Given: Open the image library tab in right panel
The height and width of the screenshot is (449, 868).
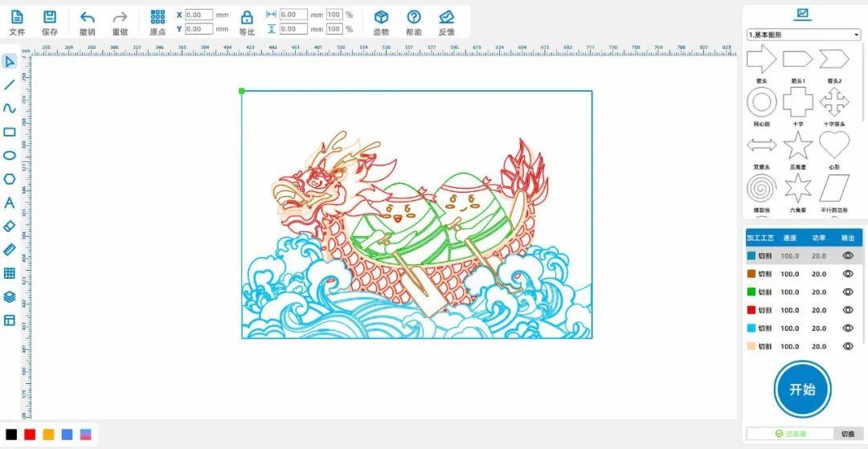Looking at the screenshot, I should (x=801, y=14).
